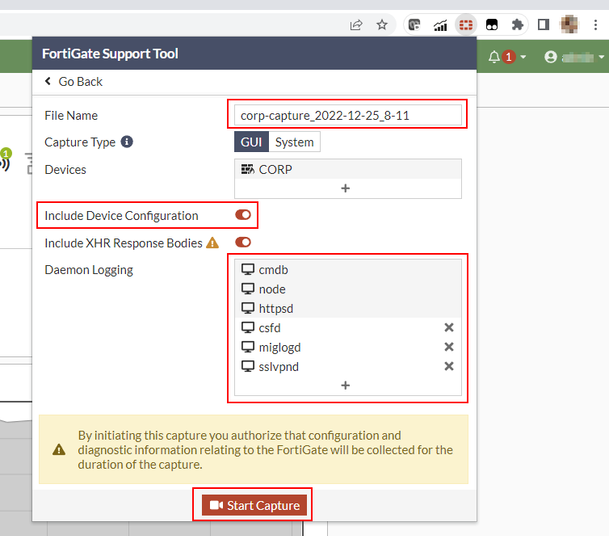Click the Start Capture button

click(x=254, y=505)
